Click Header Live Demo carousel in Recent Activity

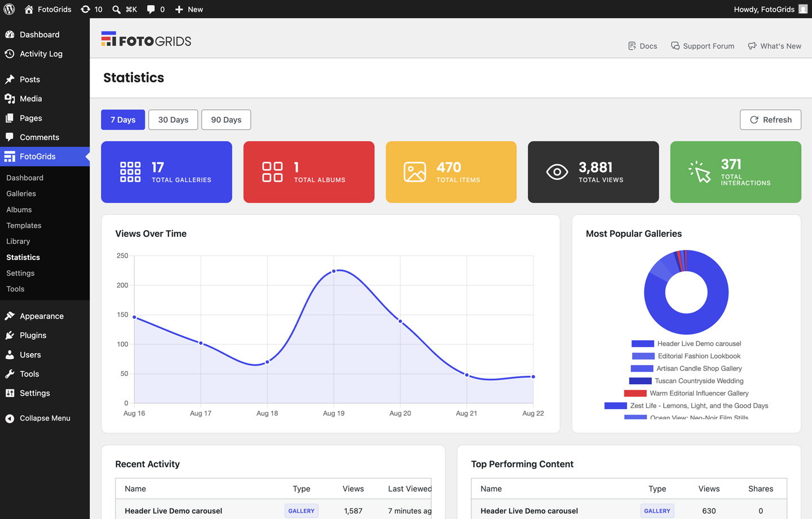173,511
